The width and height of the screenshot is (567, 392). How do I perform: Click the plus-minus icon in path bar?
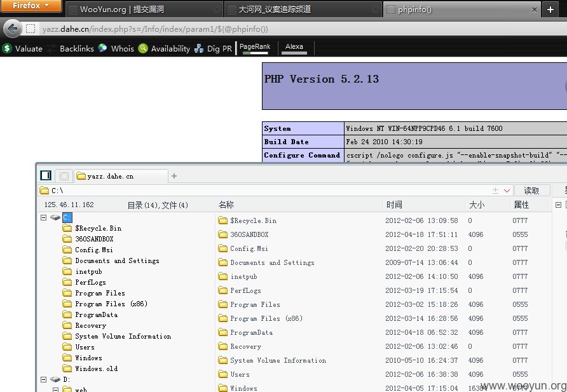495,191
